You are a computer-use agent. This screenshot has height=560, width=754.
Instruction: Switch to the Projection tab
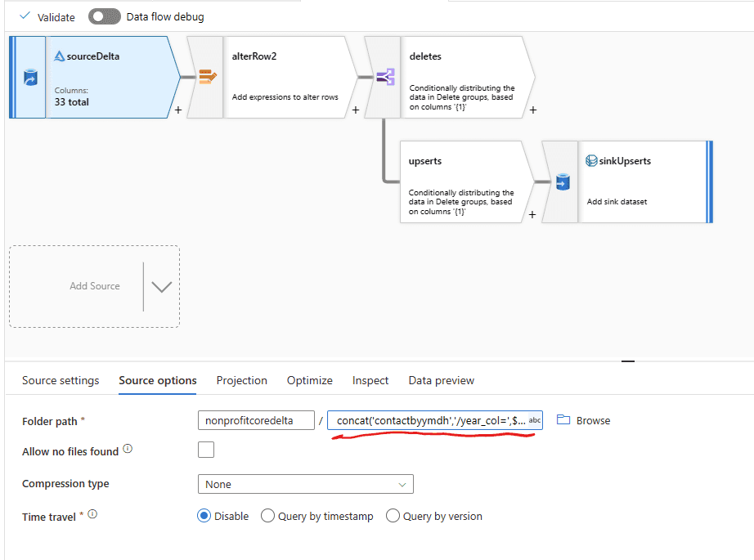point(241,380)
